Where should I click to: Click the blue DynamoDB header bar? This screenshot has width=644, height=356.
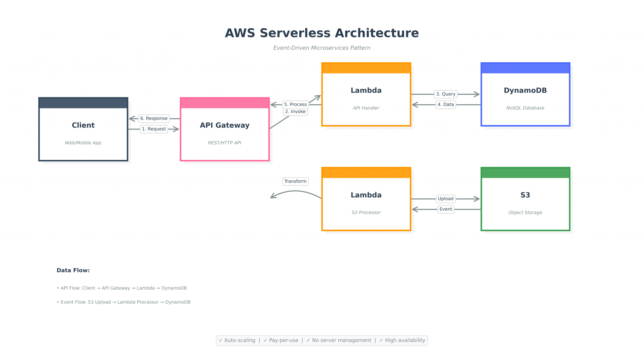click(525, 68)
